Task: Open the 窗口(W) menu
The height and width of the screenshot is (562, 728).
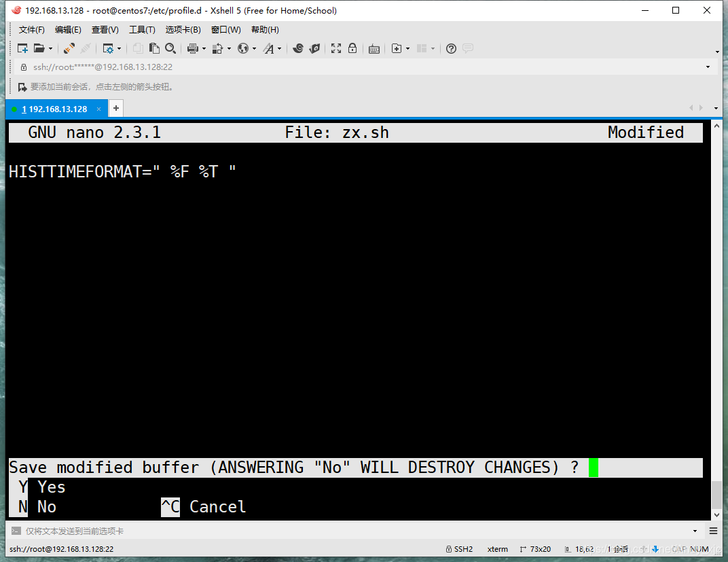Action: [225, 30]
